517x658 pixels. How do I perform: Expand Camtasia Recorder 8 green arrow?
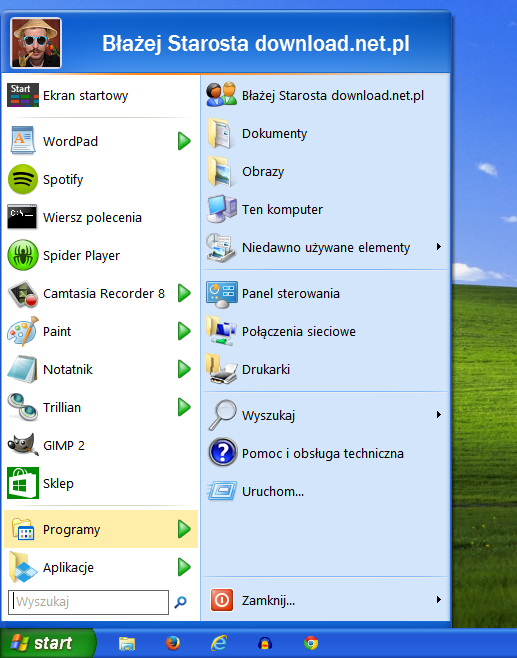[184, 293]
